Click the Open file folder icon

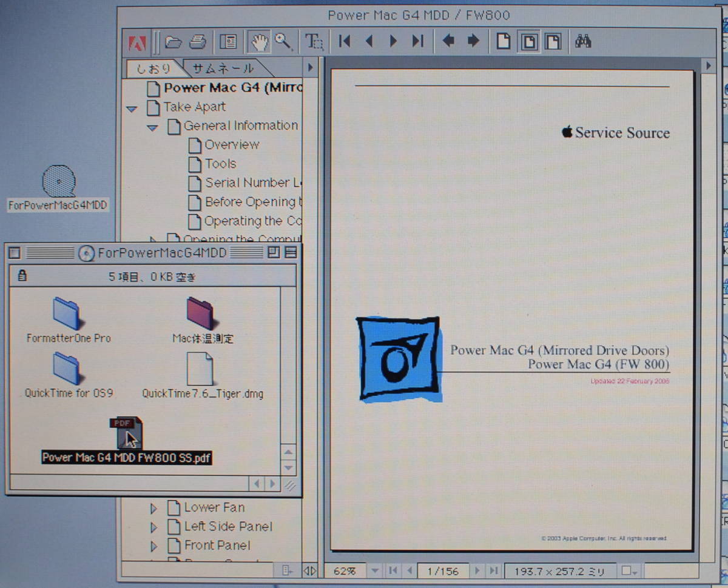(x=173, y=42)
